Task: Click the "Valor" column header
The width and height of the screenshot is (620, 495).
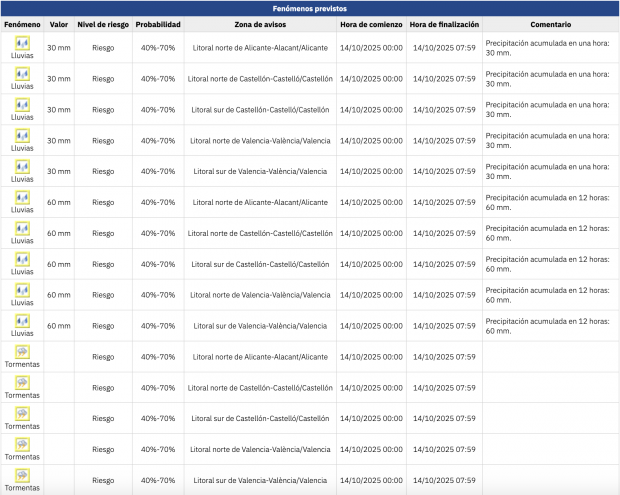Action: [59, 24]
